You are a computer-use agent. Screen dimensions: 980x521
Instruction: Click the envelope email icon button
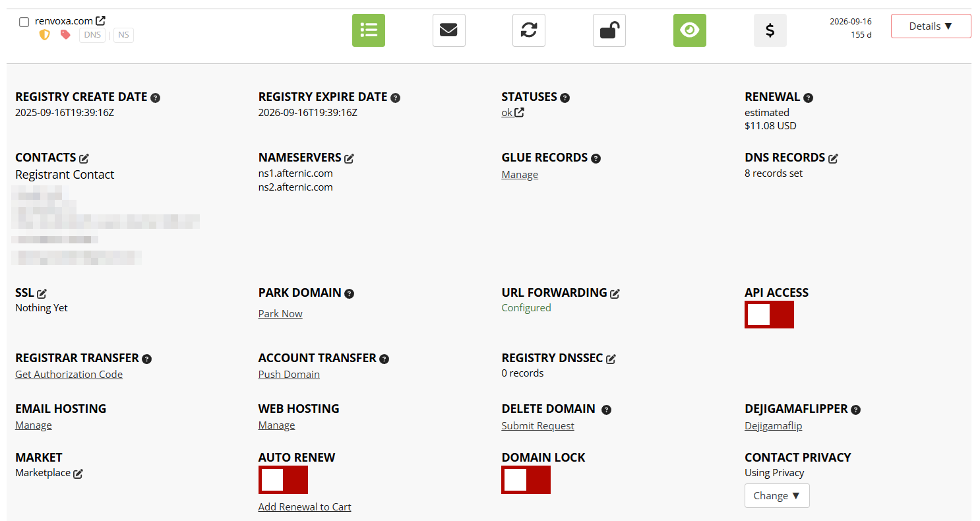point(449,30)
